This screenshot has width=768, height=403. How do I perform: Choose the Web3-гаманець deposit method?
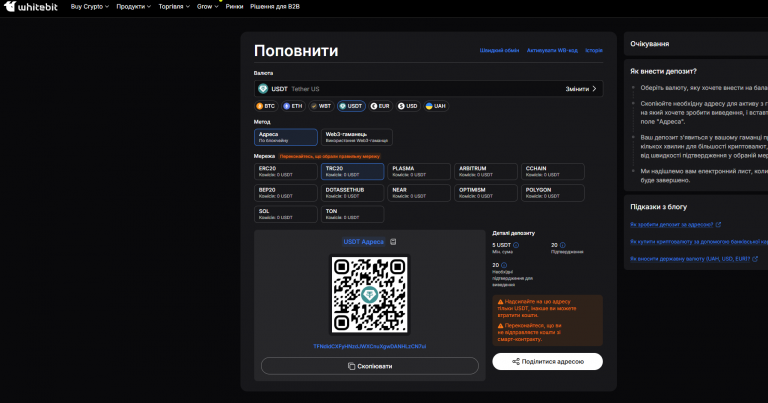(x=357, y=137)
